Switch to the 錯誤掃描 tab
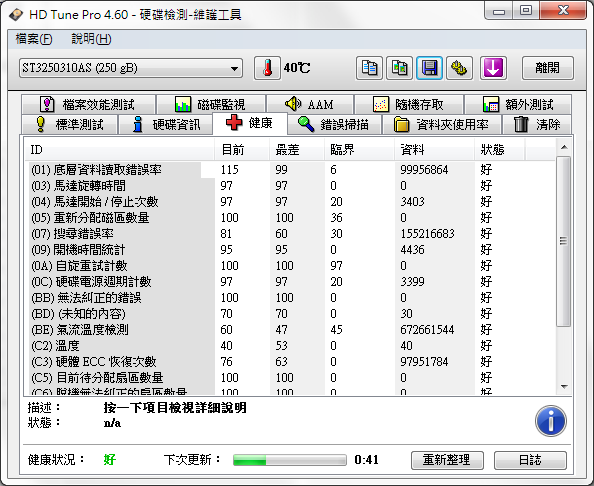This screenshot has height=486, width=594. point(334,124)
